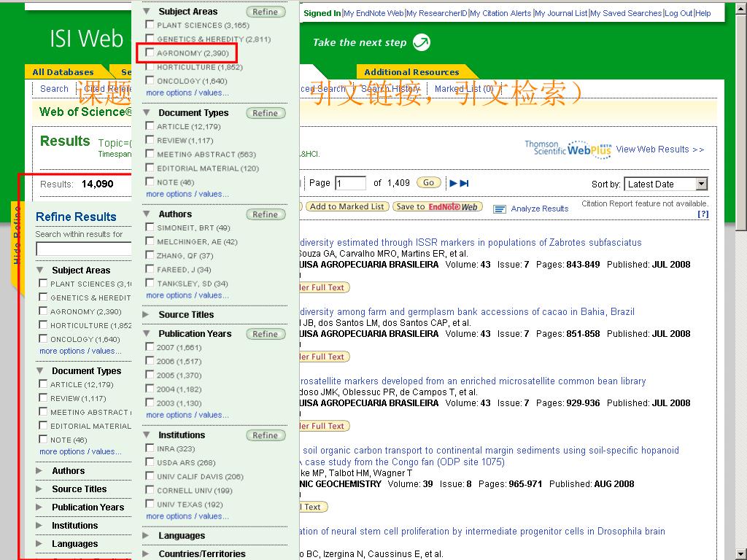747x560 pixels.
Task: Click the last page arrow icon
Action: (465, 183)
